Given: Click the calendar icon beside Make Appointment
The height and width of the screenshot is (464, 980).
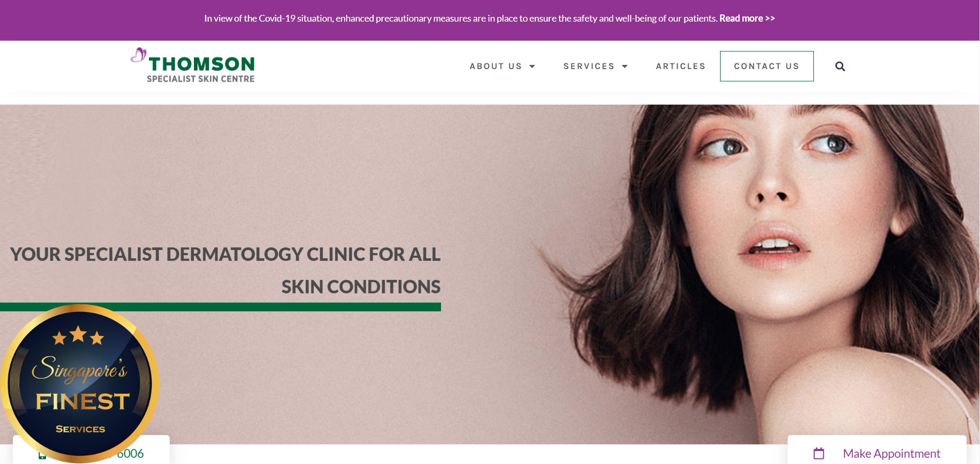Looking at the screenshot, I should (819, 454).
